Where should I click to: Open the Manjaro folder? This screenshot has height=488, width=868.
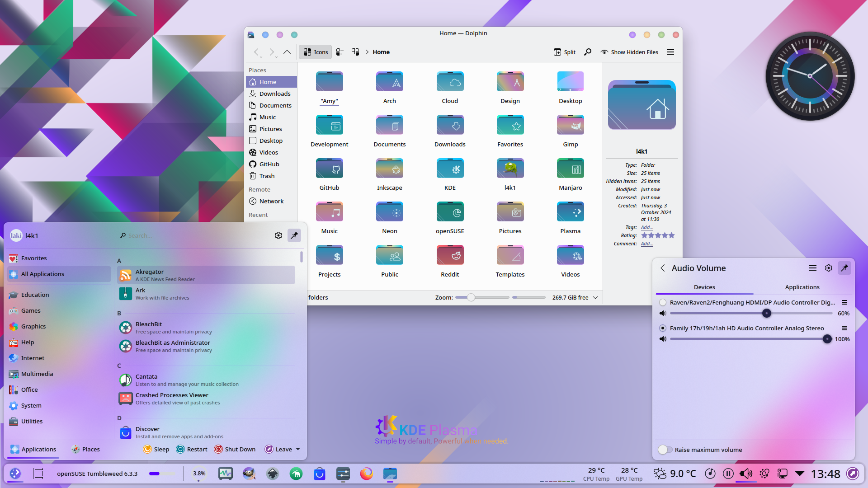click(x=570, y=175)
